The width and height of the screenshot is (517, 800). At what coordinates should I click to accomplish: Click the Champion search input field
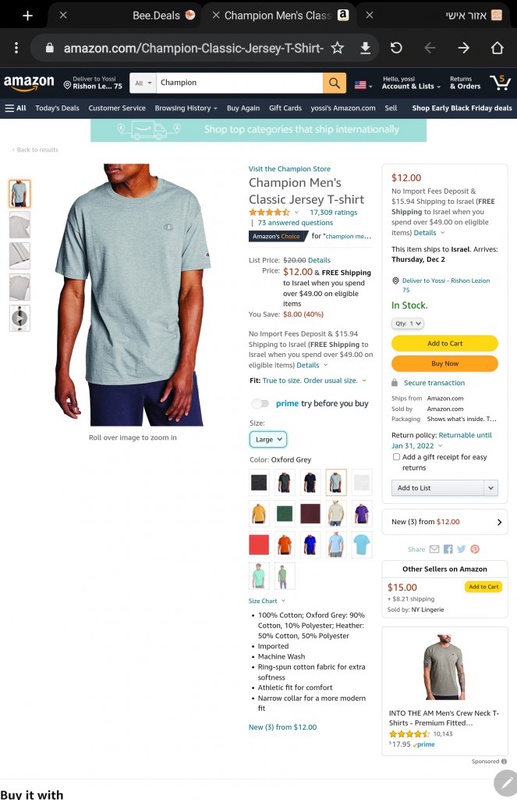click(239, 83)
